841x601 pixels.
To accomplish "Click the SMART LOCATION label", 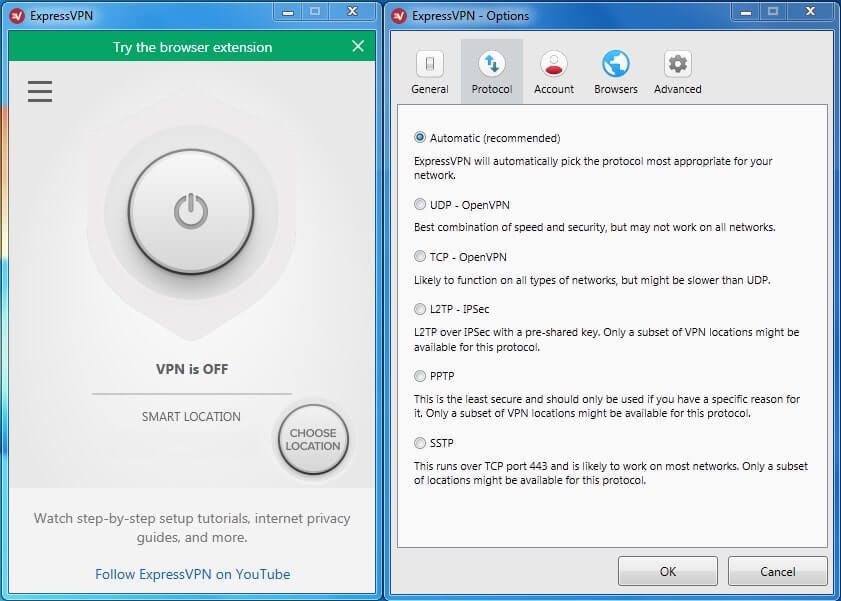I will [191, 417].
